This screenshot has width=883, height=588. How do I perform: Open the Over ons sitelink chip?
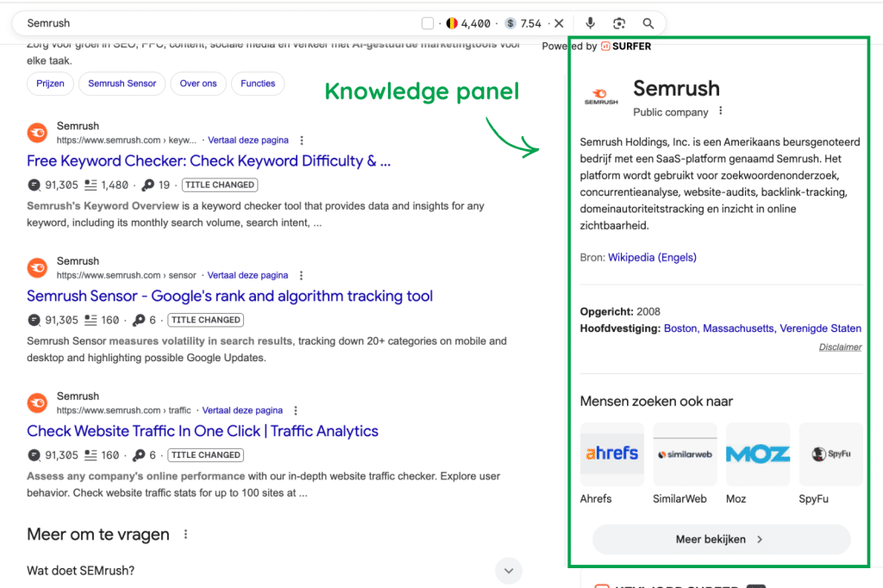(198, 84)
